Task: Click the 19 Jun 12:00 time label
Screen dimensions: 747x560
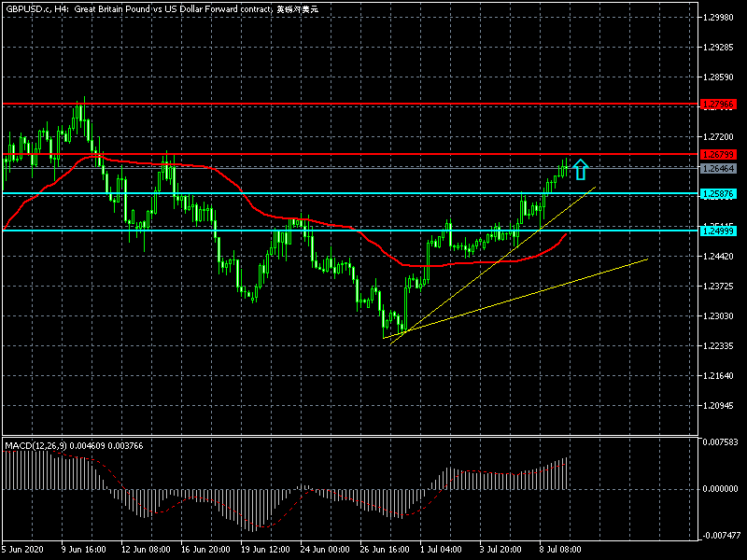Action: (265, 549)
